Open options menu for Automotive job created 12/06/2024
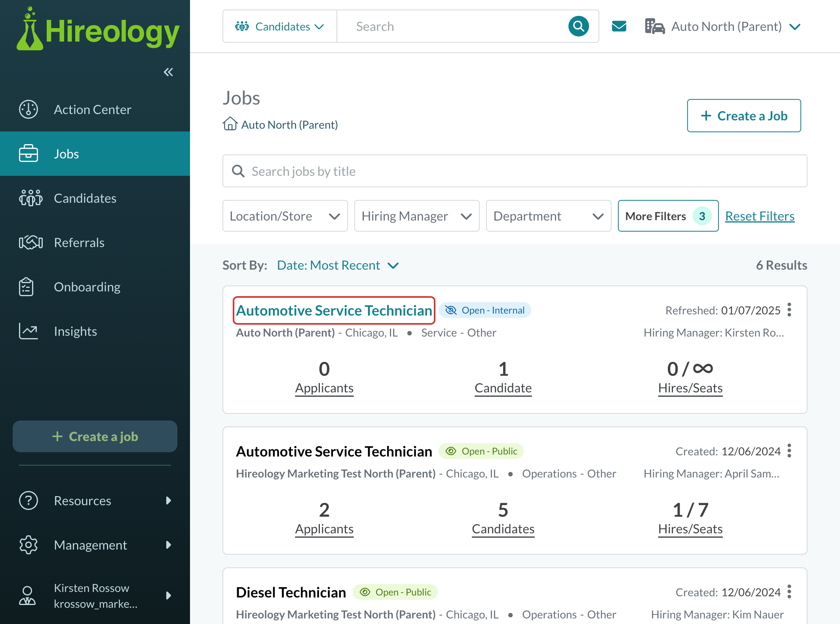Screen dimensions: 840x624 [789, 451]
